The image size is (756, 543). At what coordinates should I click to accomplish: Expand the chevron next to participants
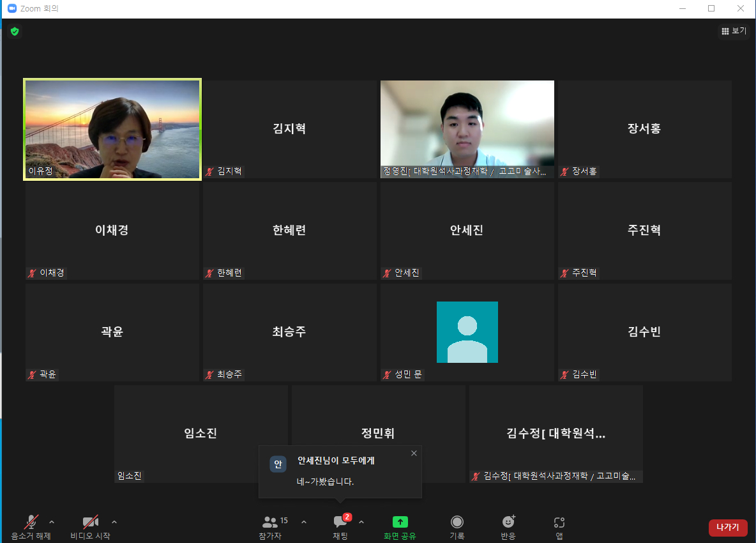coord(304,522)
